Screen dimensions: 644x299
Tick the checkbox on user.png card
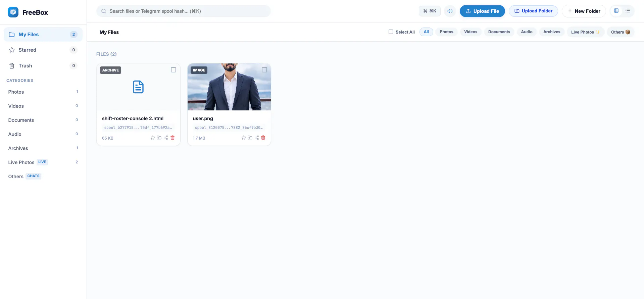264,70
